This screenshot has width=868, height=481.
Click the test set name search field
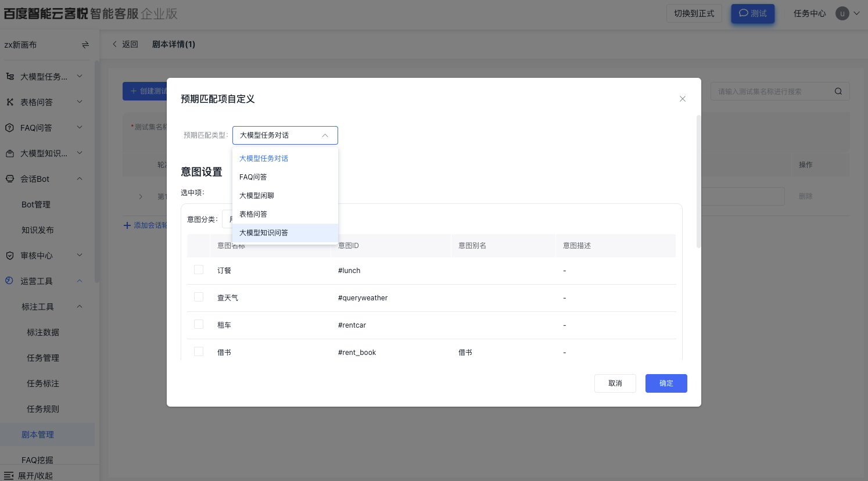[x=780, y=91]
